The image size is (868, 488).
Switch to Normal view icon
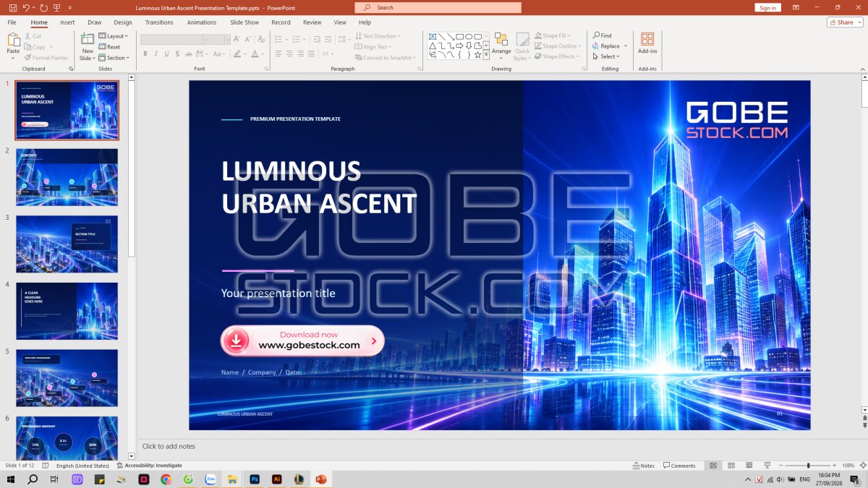click(713, 466)
